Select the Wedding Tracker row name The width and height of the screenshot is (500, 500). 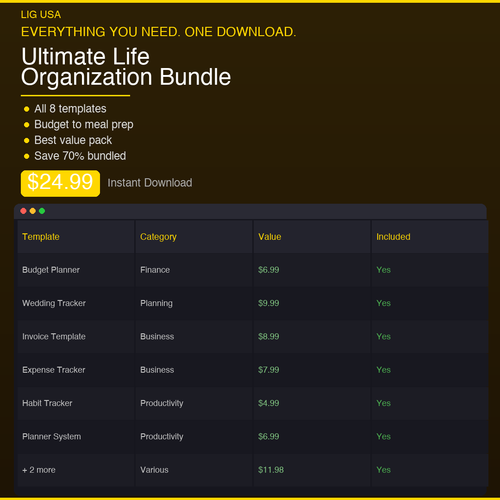click(54, 303)
